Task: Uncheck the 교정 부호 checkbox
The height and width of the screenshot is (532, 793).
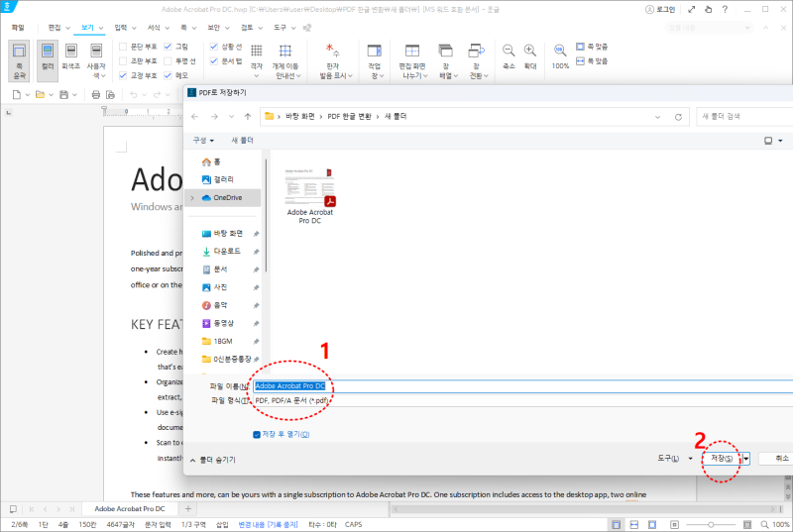Action: click(123, 75)
